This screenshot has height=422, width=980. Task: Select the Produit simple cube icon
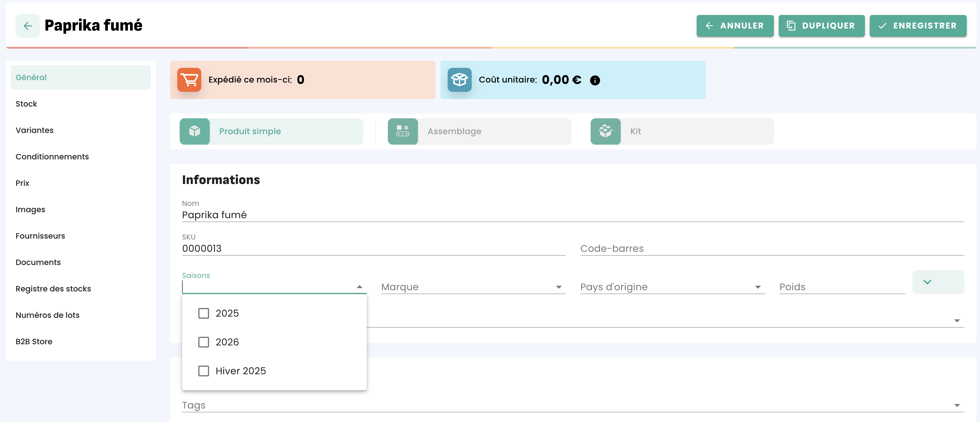point(195,131)
